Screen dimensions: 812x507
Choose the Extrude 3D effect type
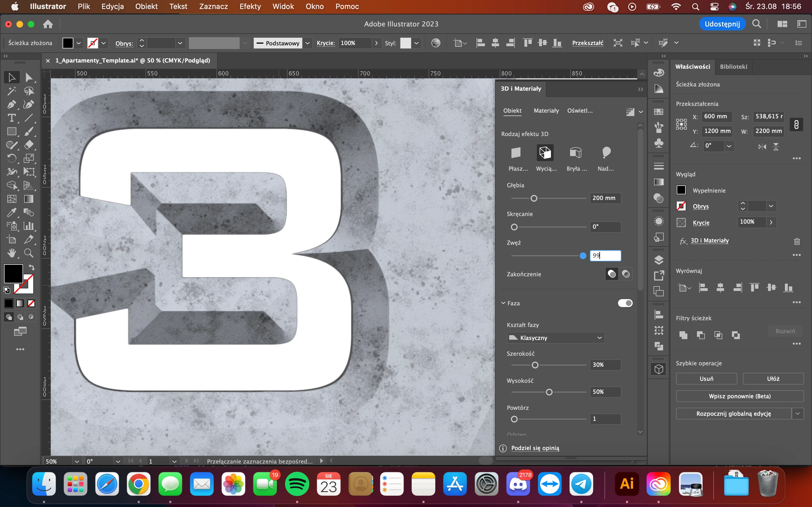point(545,153)
